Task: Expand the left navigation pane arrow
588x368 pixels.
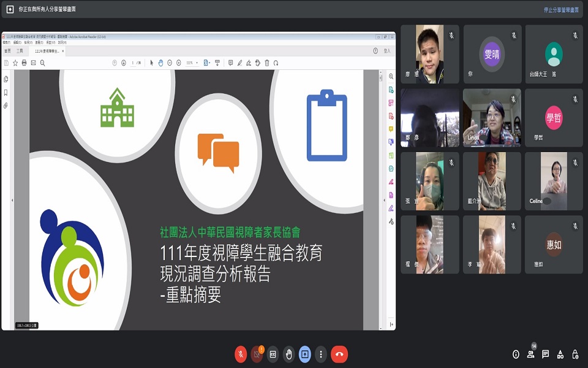Action: tap(12, 200)
